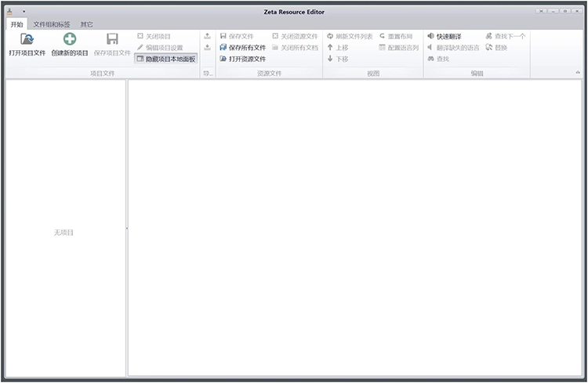This screenshot has height=383, width=588.
Task: Switch to the 文件组和标签 tab
Action: click(52, 24)
